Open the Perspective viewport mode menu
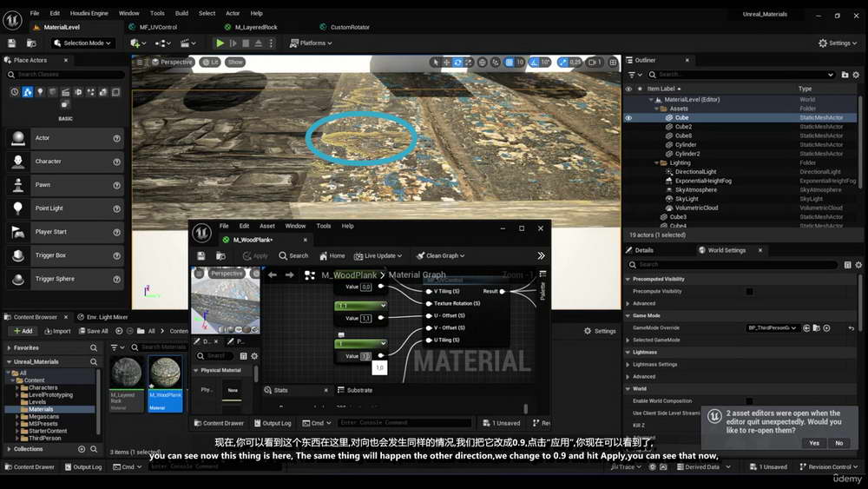Screen dimensions: 868x489 click(x=172, y=62)
